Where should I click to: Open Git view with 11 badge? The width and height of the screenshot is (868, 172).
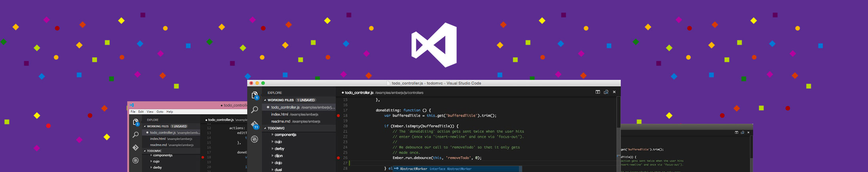point(255,125)
